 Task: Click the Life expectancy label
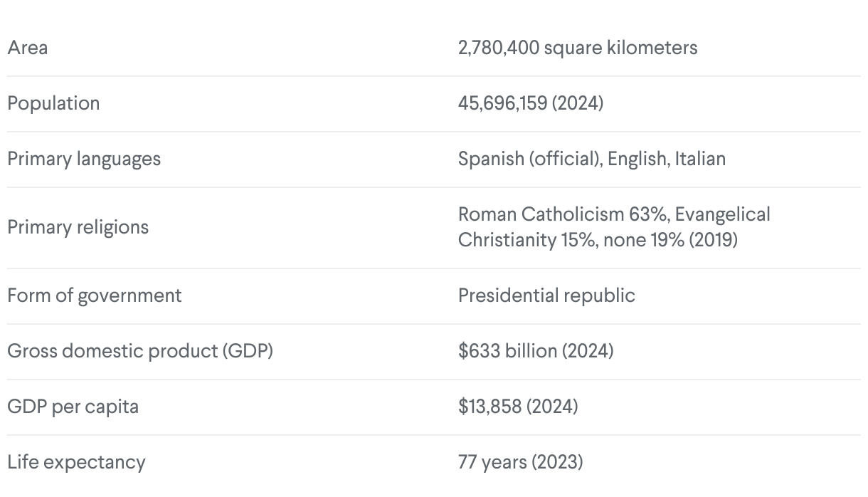pyautogui.click(x=76, y=462)
